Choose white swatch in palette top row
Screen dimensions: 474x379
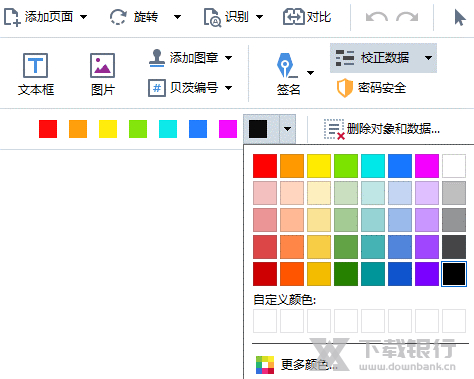pyautogui.click(x=454, y=166)
